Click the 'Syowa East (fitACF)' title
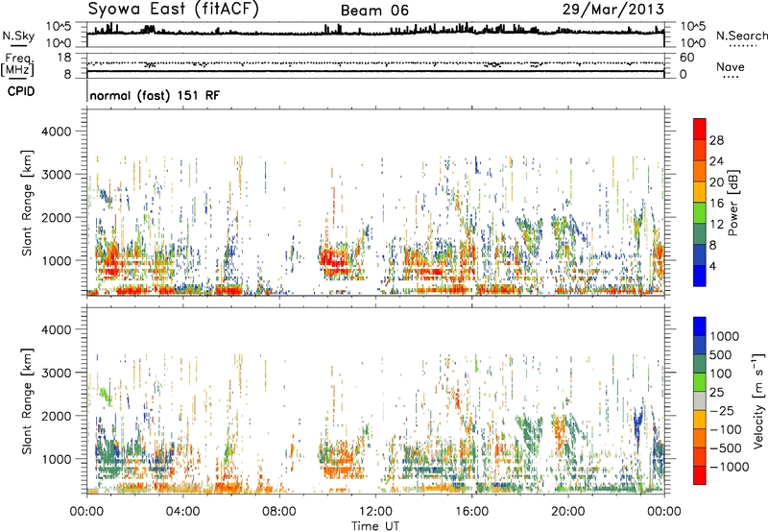 pyautogui.click(x=173, y=10)
